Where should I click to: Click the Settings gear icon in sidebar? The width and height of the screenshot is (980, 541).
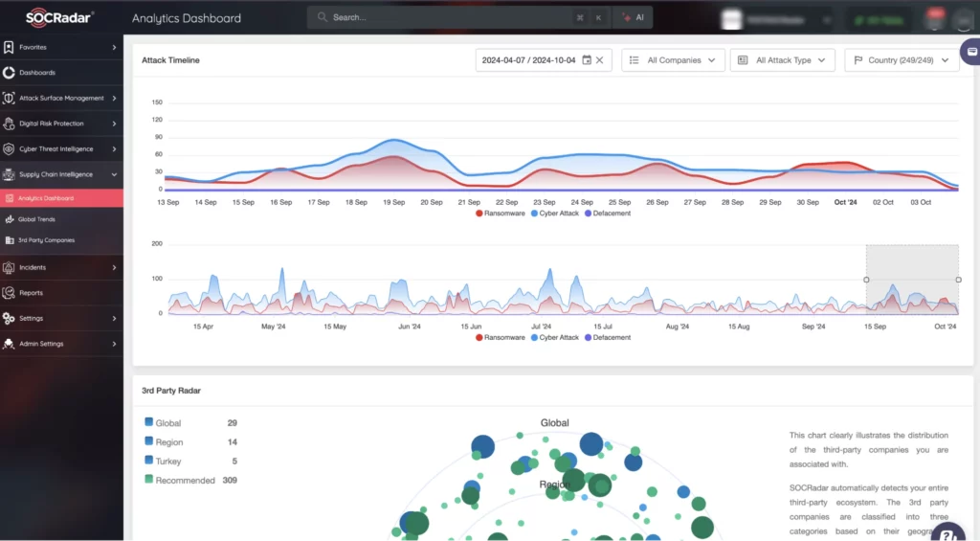click(9, 318)
